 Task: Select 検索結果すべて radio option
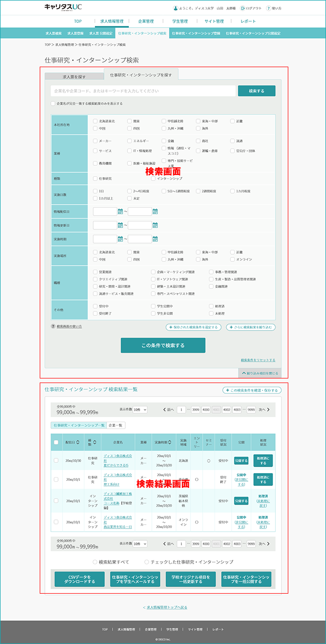(95, 562)
